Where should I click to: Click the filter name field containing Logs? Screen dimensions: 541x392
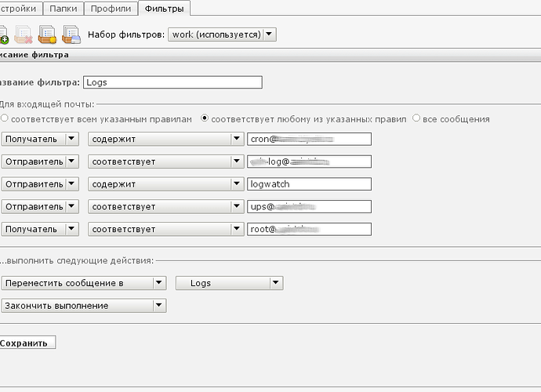tap(172, 82)
